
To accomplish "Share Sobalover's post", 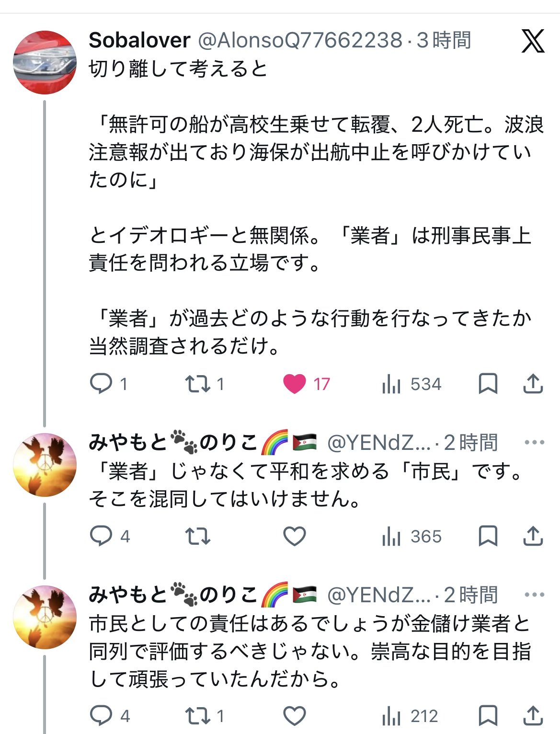I will tap(533, 384).
